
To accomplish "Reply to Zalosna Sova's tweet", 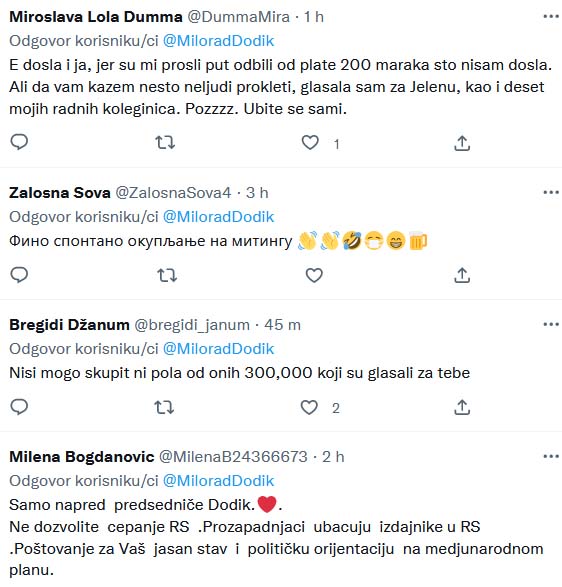I will click(19, 275).
